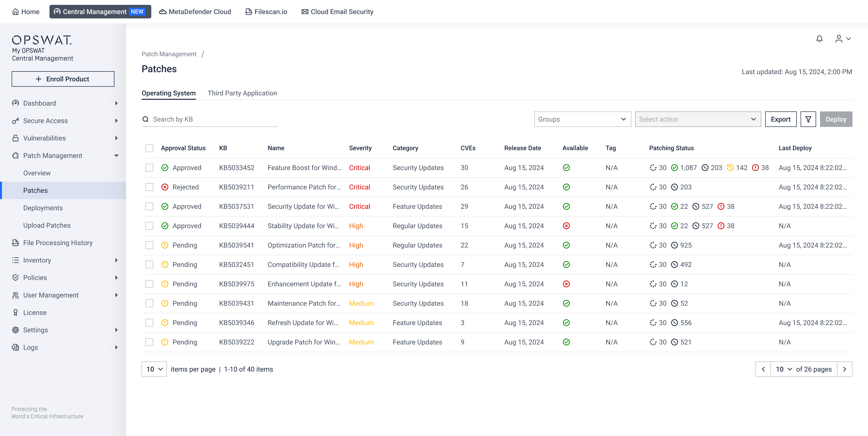
Task: Click the File Processing History icon
Action: point(16,243)
